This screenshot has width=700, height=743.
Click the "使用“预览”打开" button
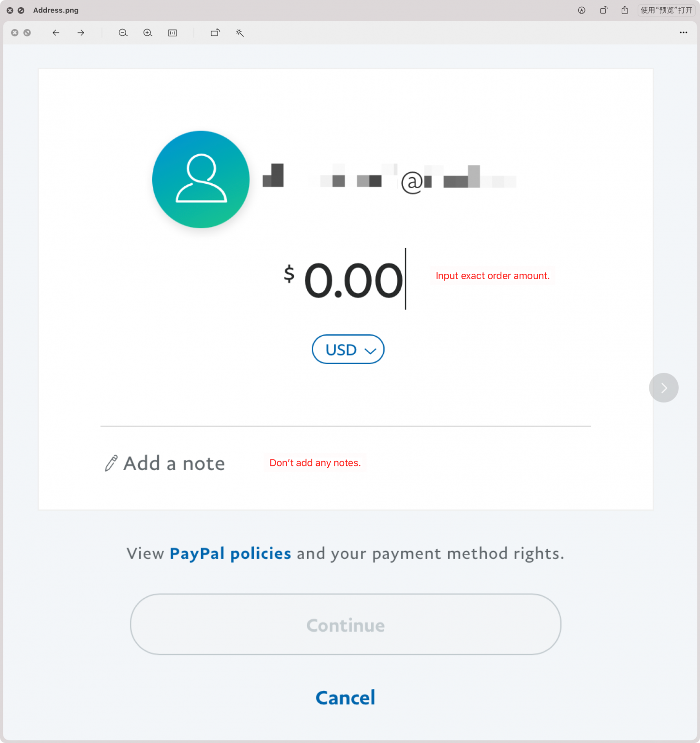tap(666, 10)
